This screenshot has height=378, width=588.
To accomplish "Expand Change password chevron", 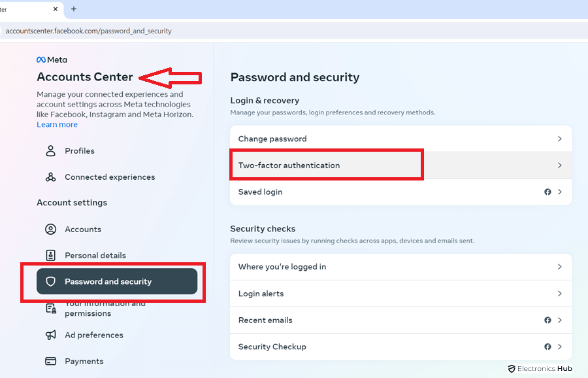I will pyautogui.click(x=560, y=139).
